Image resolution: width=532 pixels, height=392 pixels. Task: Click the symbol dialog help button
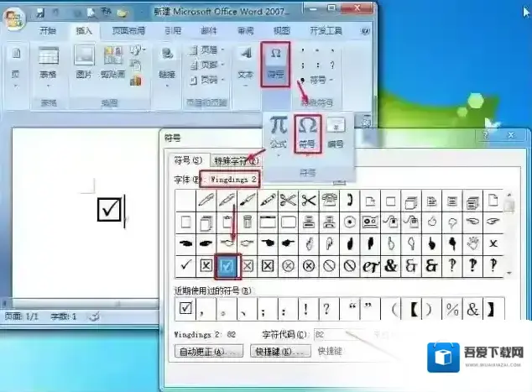click(x=486, y=135)
